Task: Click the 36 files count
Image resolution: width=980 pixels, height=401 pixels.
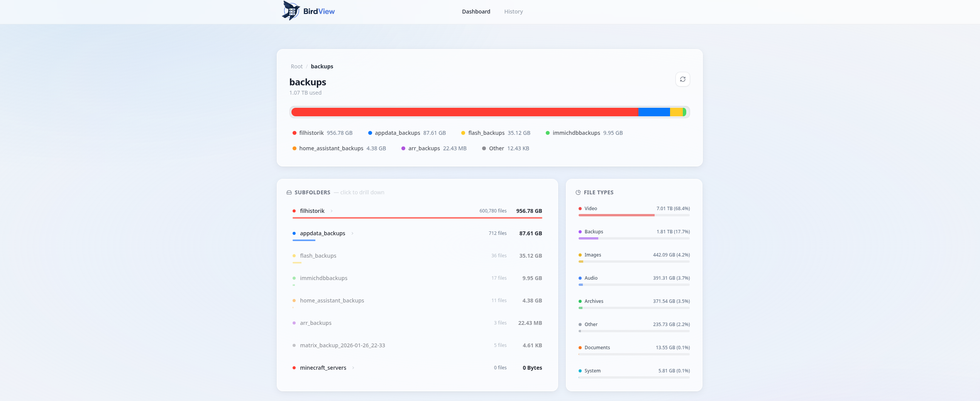Action: pyautogui.click(x=499, y=256)
